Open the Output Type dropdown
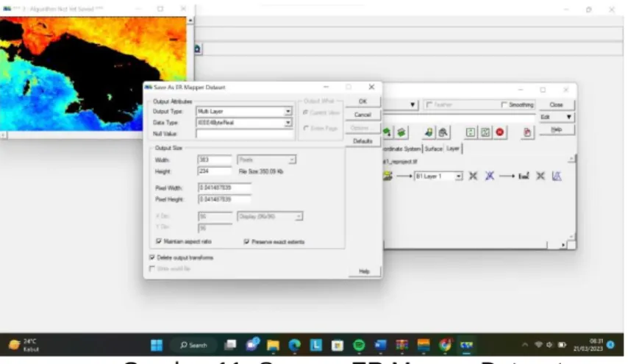The width and height of the screenshot is (628, 364). point(288,111)
